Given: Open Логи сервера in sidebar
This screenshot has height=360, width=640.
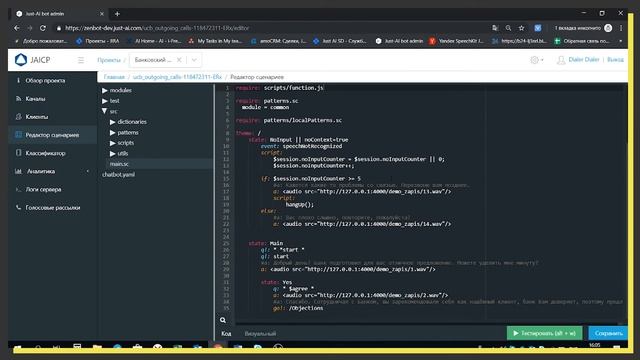Looking at the screenshot, I should coord(43,189).
